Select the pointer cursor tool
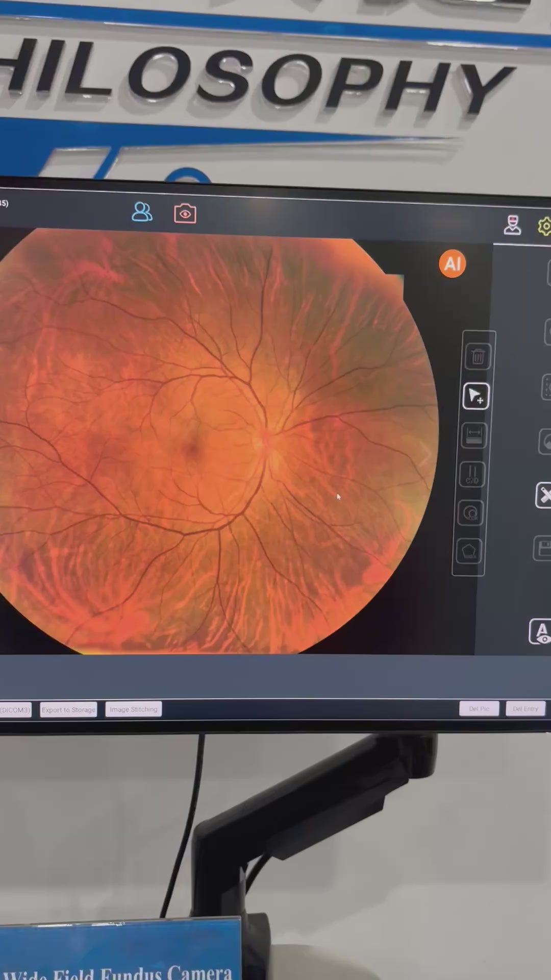 click(475, 396)
